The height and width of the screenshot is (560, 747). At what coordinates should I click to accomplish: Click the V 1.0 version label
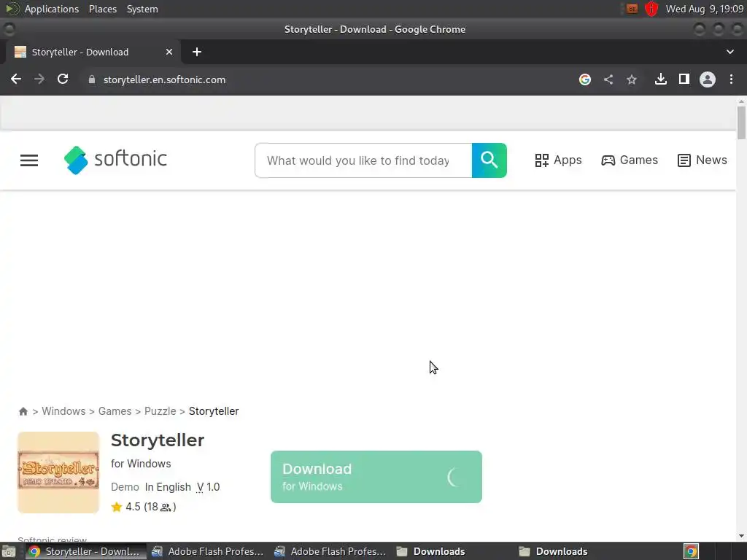[208, 487]
